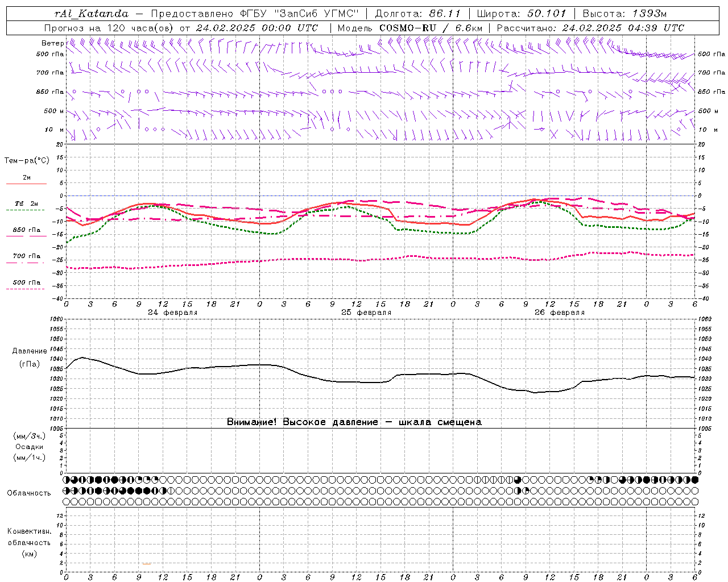The image size is (728, 582).
Task: Click the elevation value Высота: 1393м
Action: tap(624, 14)
